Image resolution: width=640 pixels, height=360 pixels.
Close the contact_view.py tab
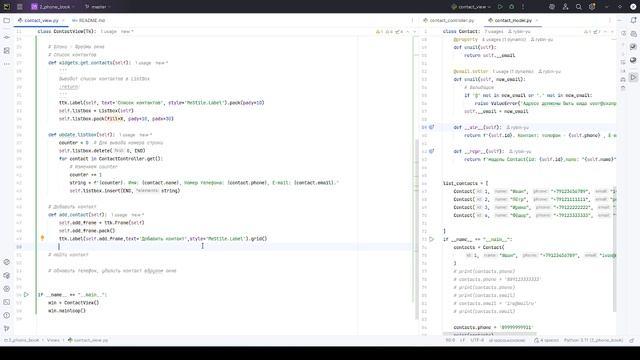[64, 20]
